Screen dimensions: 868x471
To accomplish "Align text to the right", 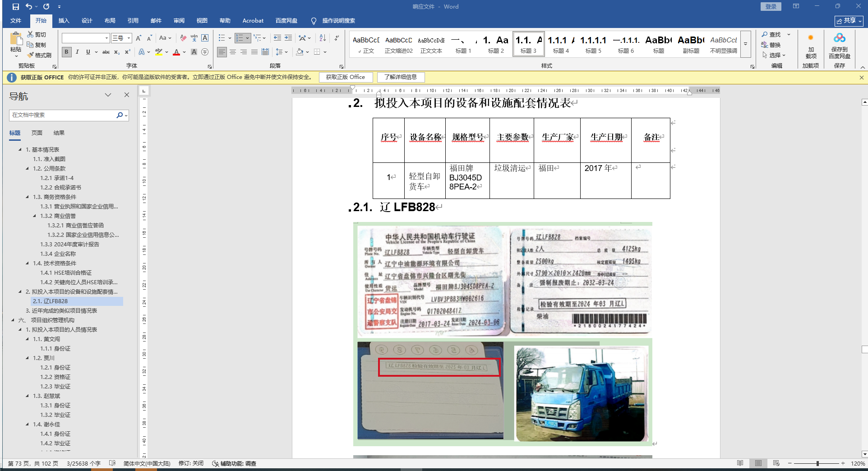I will pyautogui.click(x=244, y=52).
